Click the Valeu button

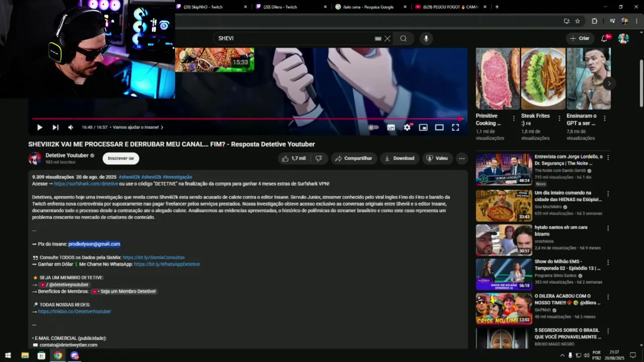[437, 158]
